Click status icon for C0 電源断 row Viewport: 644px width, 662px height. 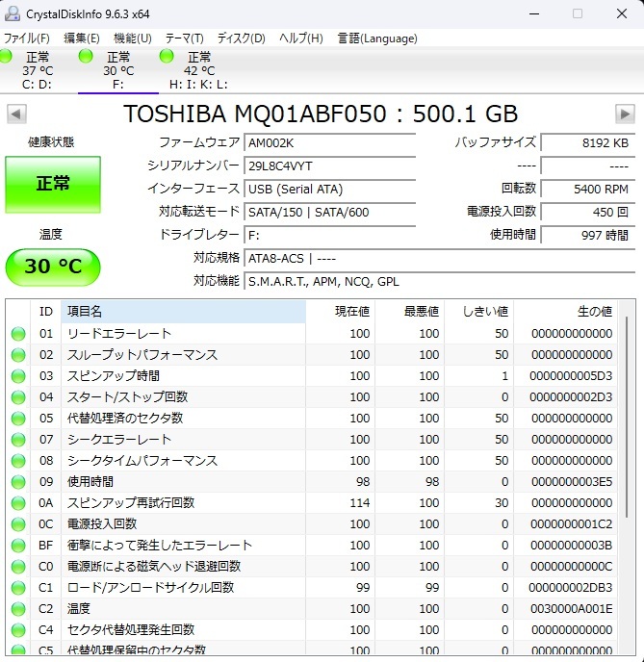pyautogui.click(x=18, y=567)
